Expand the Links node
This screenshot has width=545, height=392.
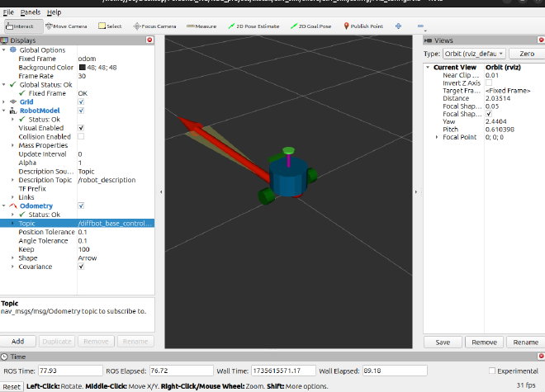pos(13,197)
